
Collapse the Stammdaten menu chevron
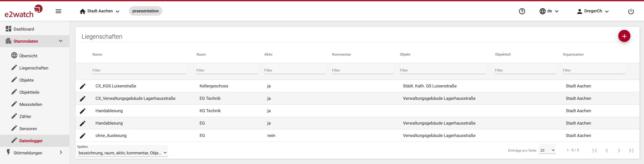coord(61,41)
